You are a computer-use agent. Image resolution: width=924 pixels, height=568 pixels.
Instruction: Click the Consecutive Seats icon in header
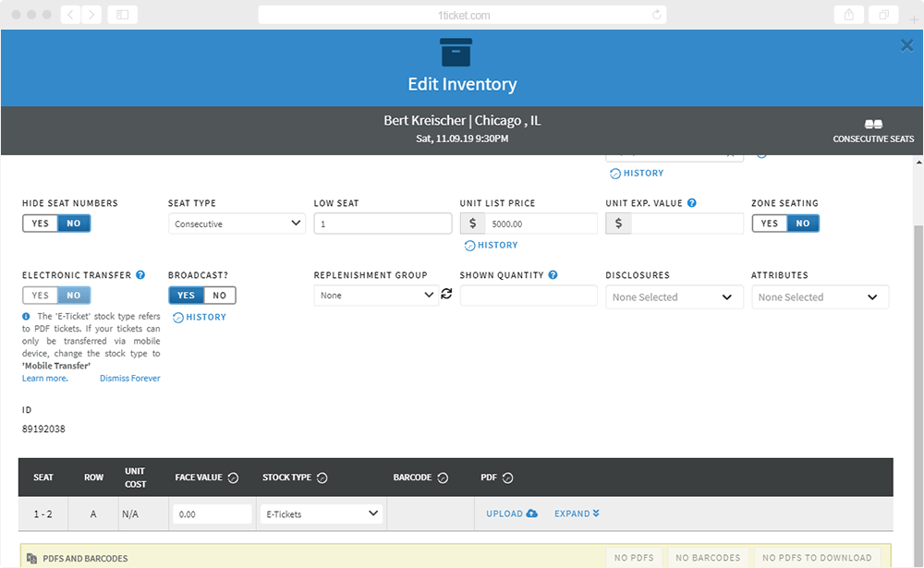[873, 124]
